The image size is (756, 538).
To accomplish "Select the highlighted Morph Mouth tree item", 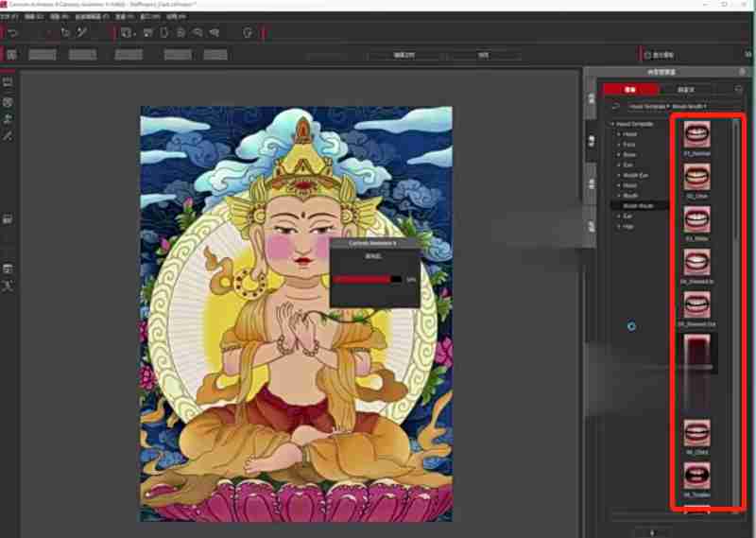I will [640, 206].
